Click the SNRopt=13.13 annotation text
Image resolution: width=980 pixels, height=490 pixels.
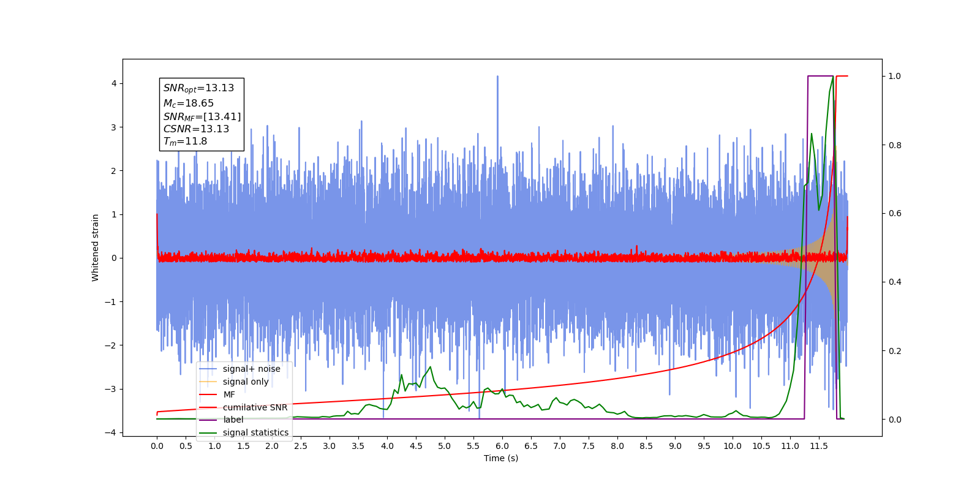pos(198,88)
